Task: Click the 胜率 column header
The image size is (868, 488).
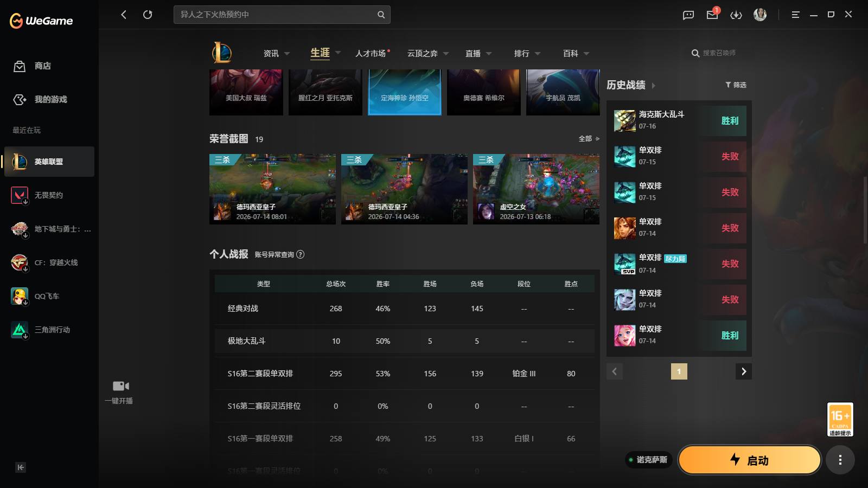Action: point(383,284)
